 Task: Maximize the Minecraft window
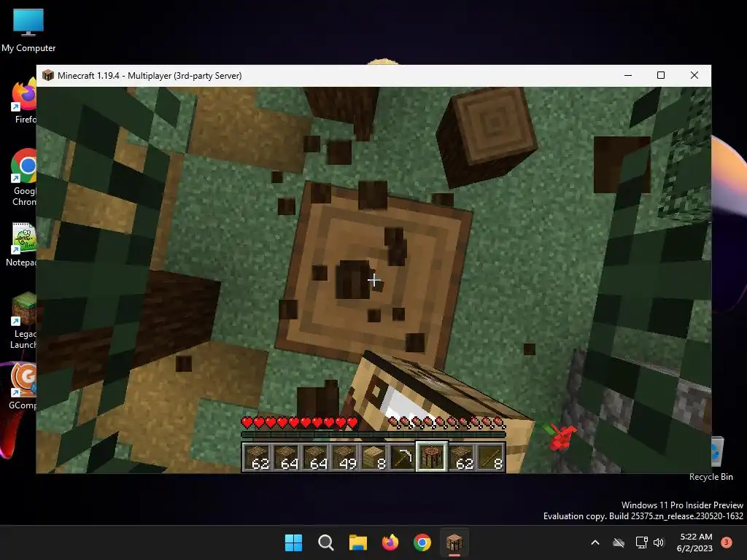(661, 75)
